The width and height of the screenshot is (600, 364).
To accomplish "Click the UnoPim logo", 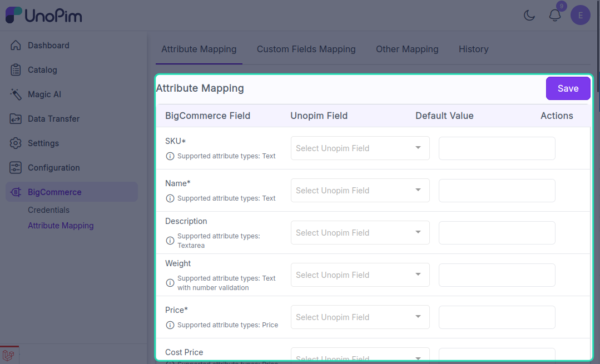I will coord(43,16).
